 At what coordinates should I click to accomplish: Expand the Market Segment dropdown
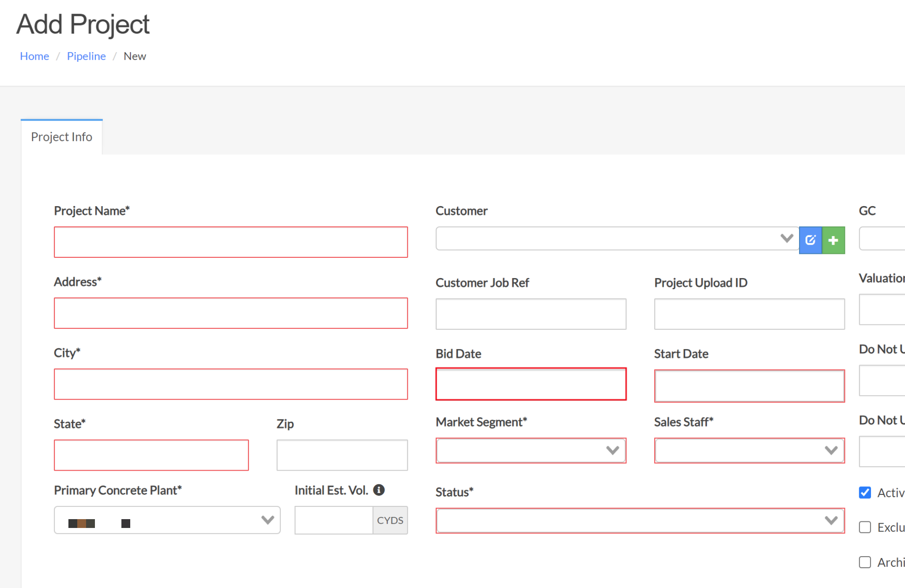click(x=531, y=450)
